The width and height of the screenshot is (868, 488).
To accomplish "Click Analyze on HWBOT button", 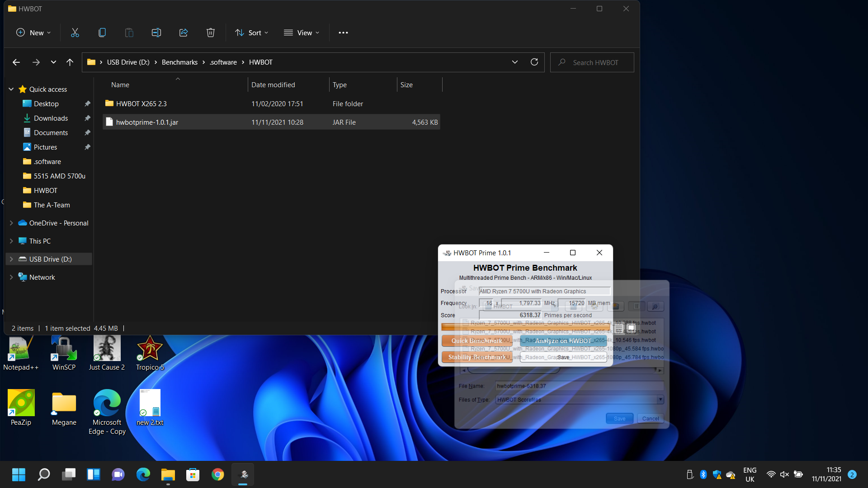I will pos(563,341).
